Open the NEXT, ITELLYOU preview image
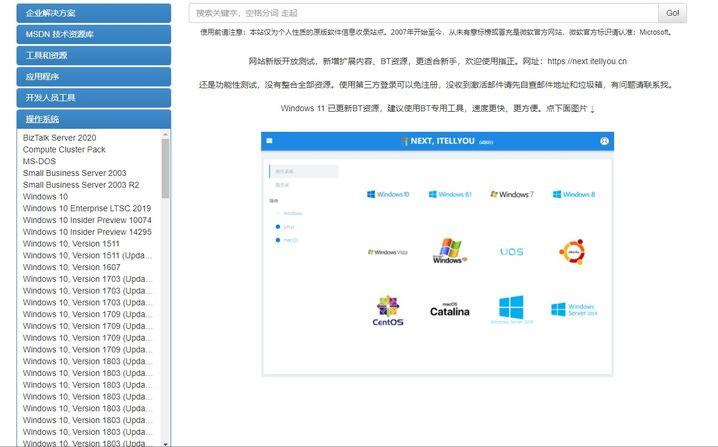This screenshot has width=718, height=447. pyautogui.click(x=437, y=254)
